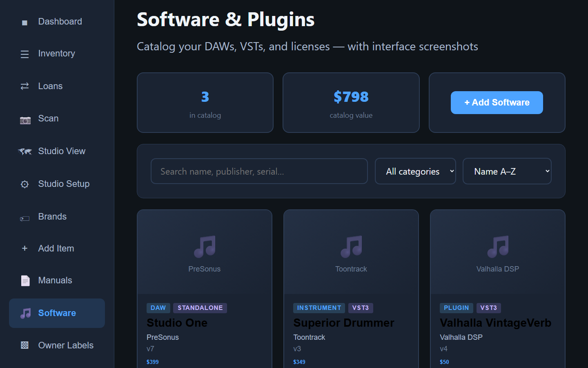
Task: Open the Loans section
Action: [x=57, y=86]
